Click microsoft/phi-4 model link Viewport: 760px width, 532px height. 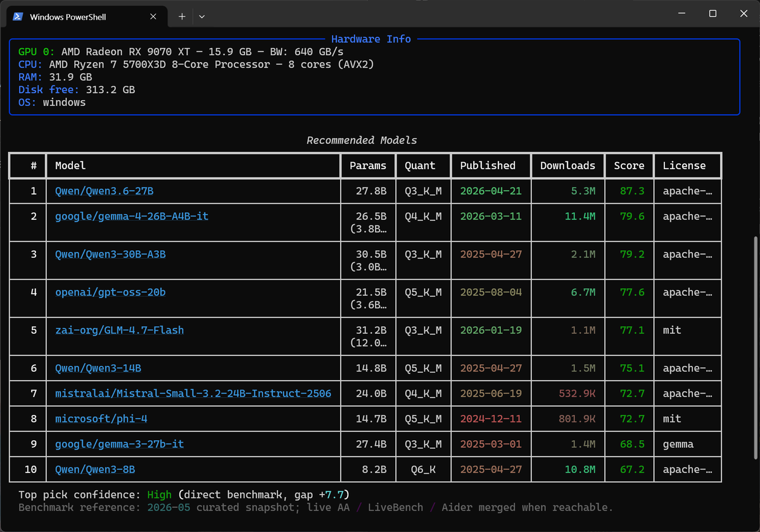(x=101, y=419)
